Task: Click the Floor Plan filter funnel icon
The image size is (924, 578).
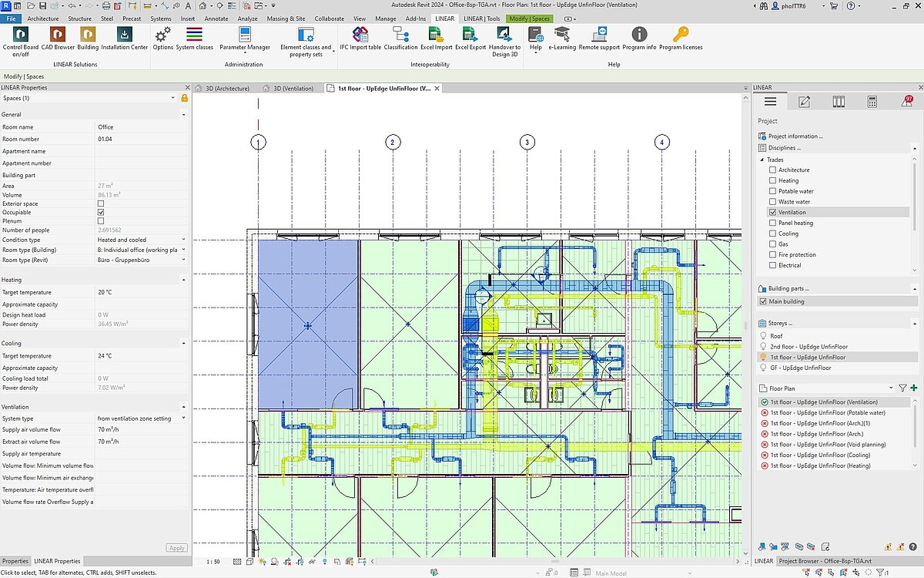Action: coord(903,388)
